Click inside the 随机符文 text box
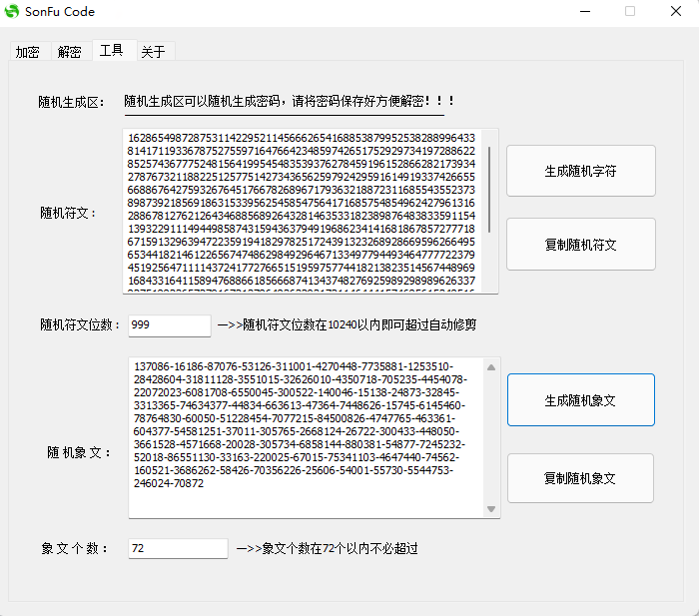 click(x=300, y=210)
